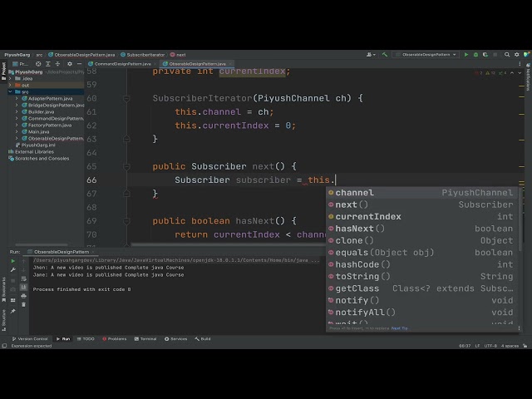Open the Version Control tool window
Image resolution: width=532 pixels, height=399 pixels.
(x=30, y=338)
